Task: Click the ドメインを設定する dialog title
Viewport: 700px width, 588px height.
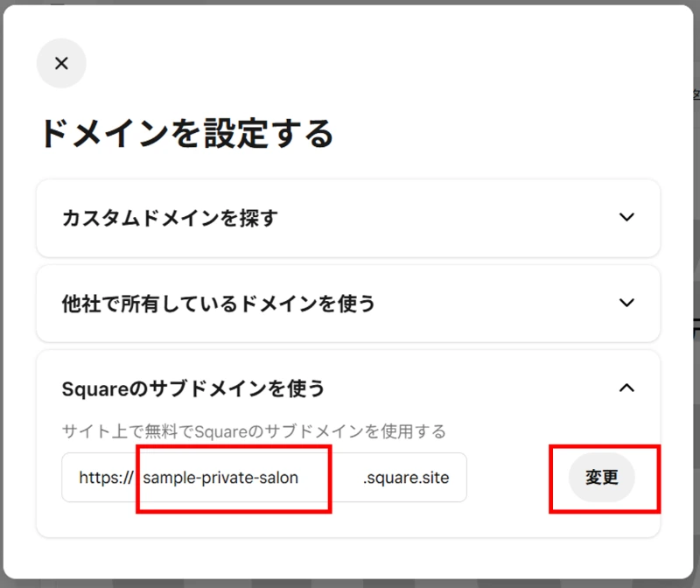Action: coord(186,134)
